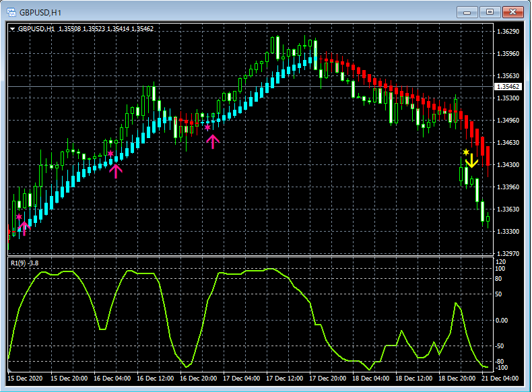This screenshot has width=532, height=392.
Task: Click the 1.35630 price scale label
Action: tap(508, 75)
